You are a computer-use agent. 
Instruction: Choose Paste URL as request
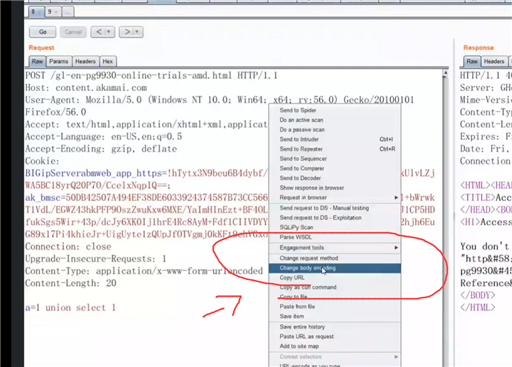335,336
